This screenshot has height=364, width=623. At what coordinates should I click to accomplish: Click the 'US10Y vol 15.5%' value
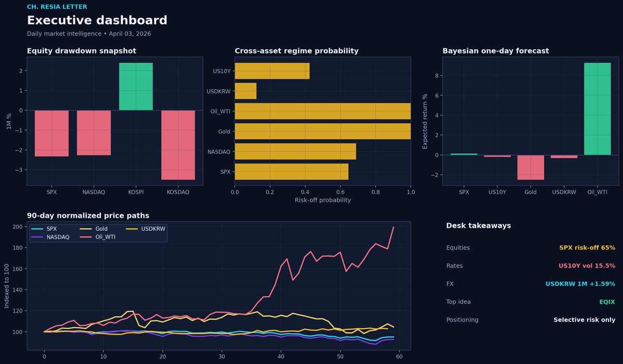point(587,266)
